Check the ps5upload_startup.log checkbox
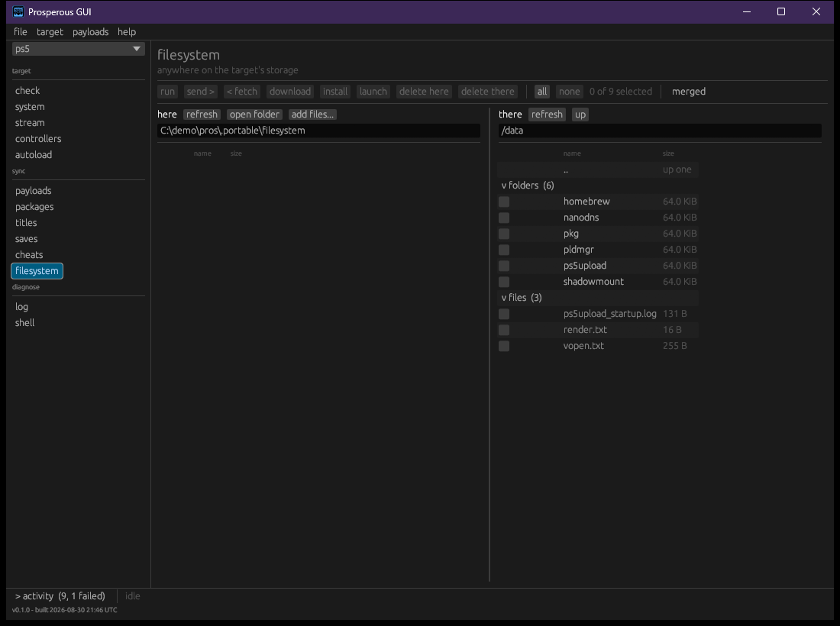Image resolution: width=840 pixels, height=626 pixels. point(504,315)
